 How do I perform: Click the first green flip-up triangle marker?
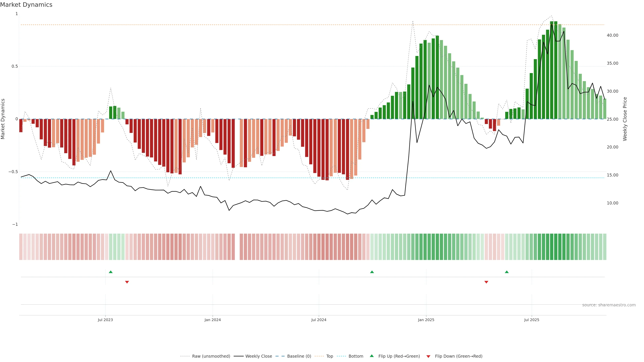click(111, 272)
